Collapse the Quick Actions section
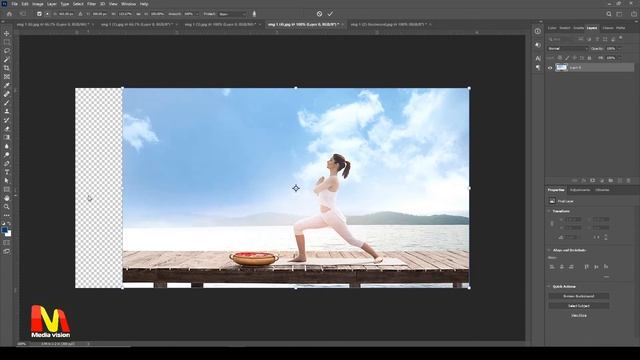The image size is (640, 360). coord(549,287)
